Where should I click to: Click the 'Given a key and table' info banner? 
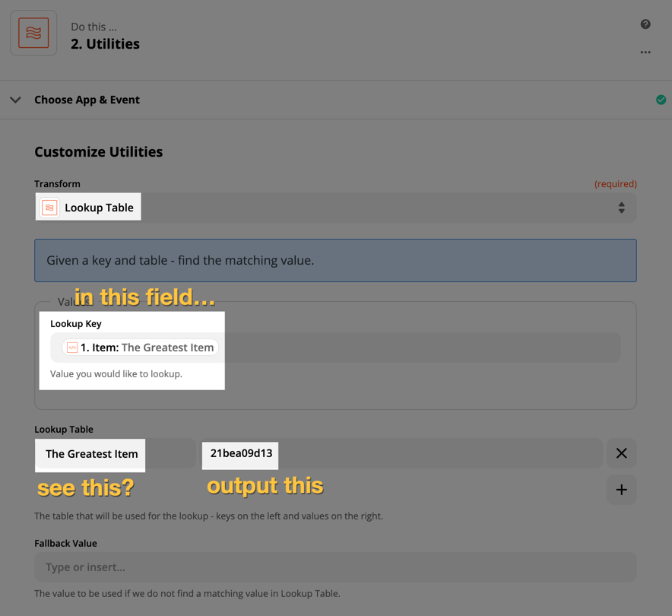(x=335, y=261)
